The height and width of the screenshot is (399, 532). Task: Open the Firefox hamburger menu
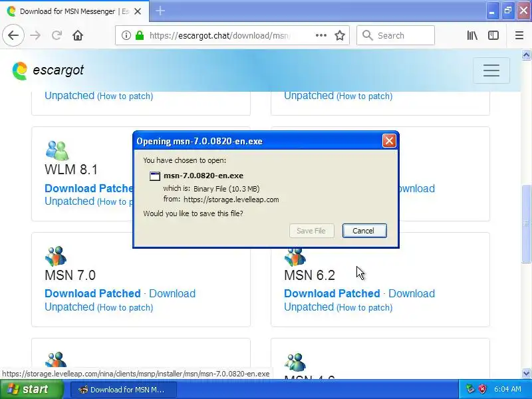click(x=519, y=35)
